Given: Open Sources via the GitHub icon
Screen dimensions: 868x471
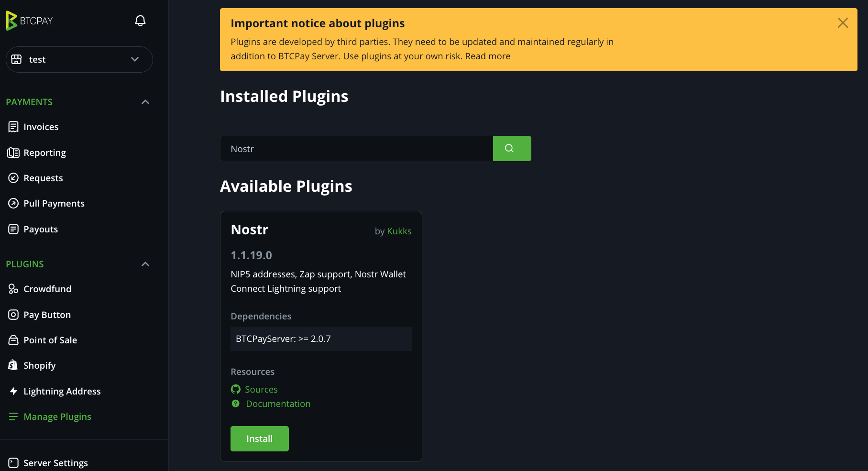Looking at the screenshot, I should [235, 389].
